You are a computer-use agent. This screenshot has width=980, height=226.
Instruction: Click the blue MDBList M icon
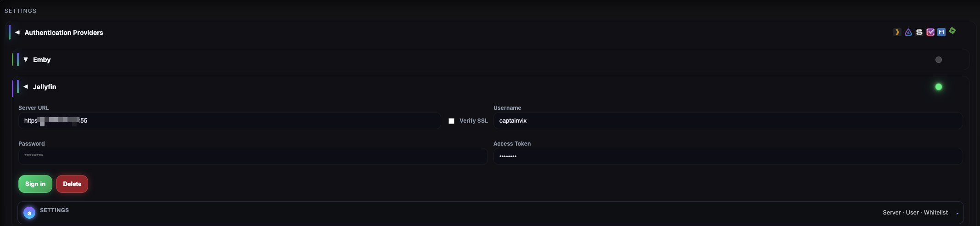click(941, 32)
